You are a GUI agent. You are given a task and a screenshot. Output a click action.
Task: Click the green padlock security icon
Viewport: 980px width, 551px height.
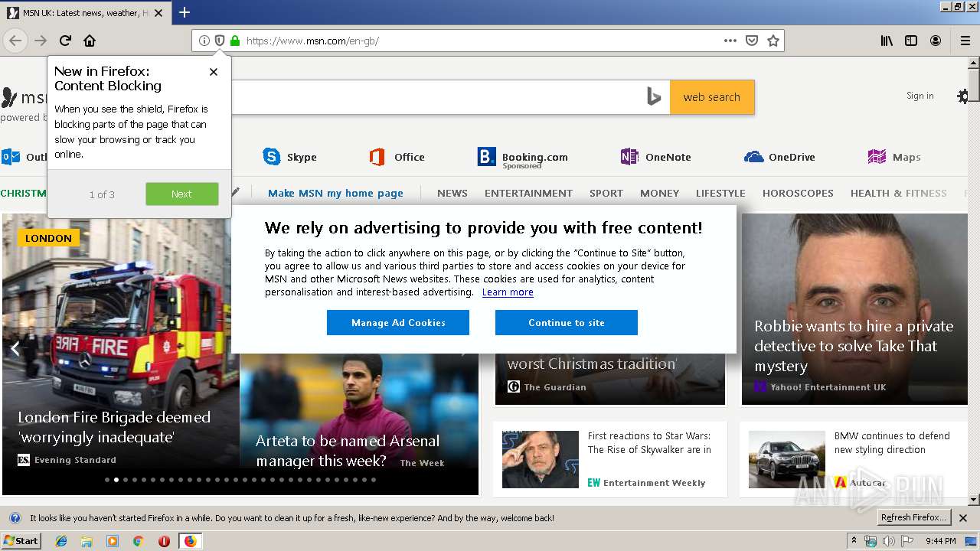235,41
